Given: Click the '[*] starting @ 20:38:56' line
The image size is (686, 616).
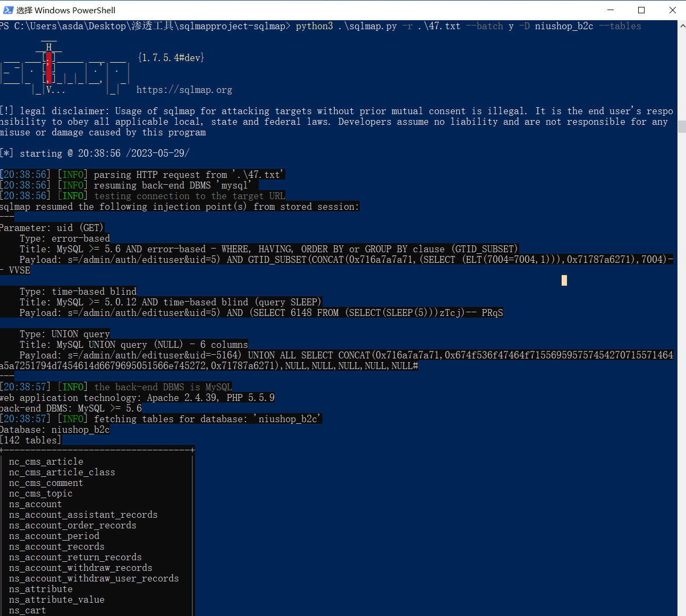Looking at the screenshot, I should click(x=95, y=153).
